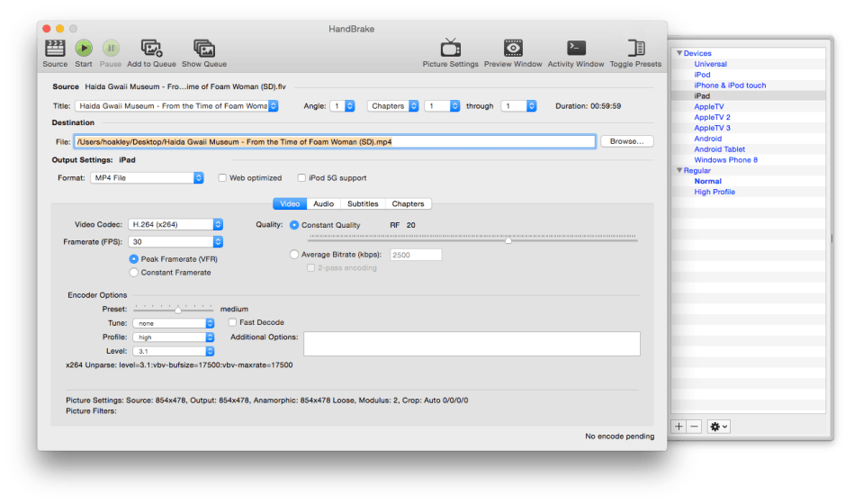This screenshot has width=845, height=504.
Task: Select the Windows Phone 8 preset
Action: point(725,160)
